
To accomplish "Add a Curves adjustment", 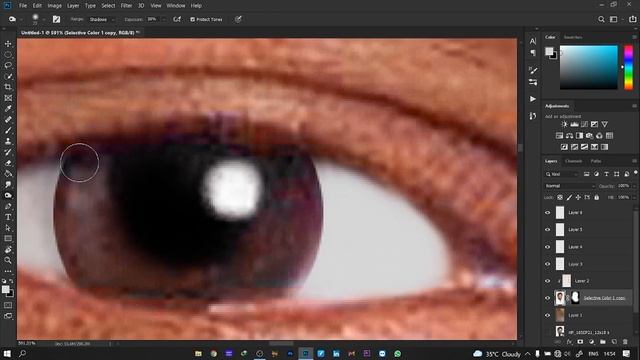I will [584, 124].
